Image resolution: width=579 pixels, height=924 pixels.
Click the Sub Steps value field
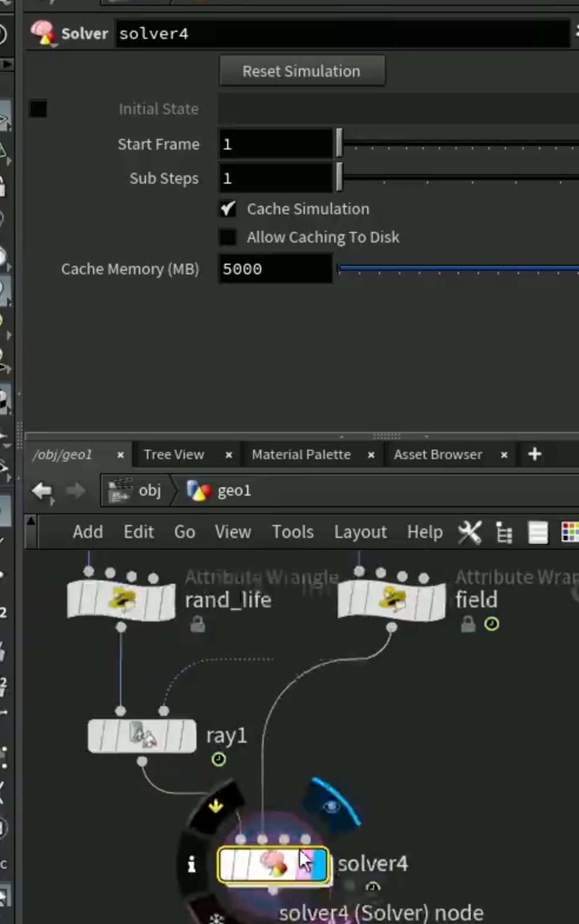click(x=275, y=178)
